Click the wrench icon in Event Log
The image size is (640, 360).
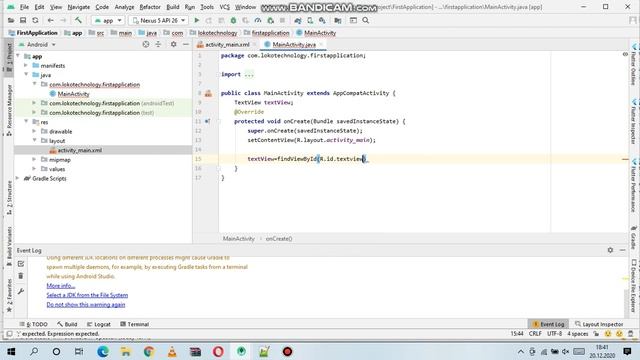21,291
